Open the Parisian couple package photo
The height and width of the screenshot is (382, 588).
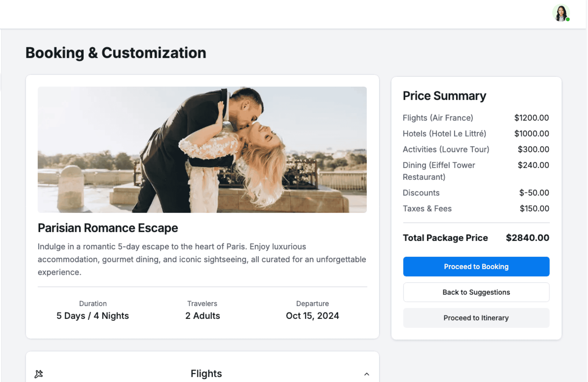[202, 150]
